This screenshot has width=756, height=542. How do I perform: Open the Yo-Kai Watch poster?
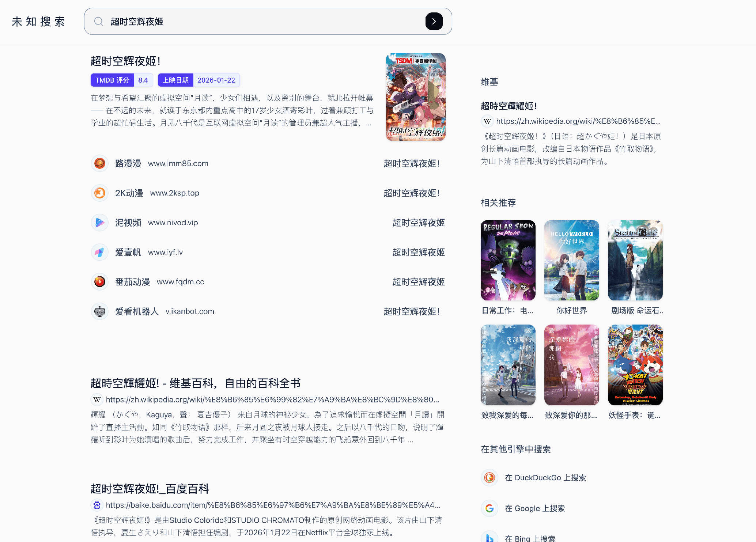click(x=635, y=365)
